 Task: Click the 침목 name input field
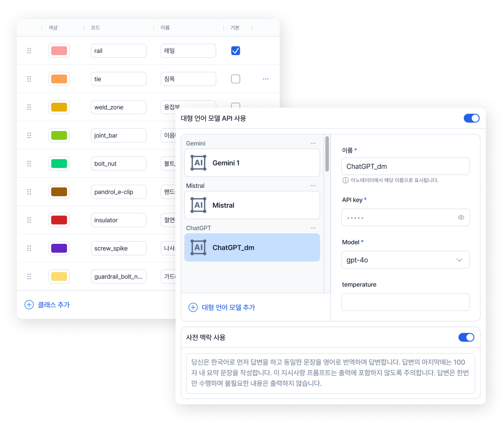click(188, 79)
